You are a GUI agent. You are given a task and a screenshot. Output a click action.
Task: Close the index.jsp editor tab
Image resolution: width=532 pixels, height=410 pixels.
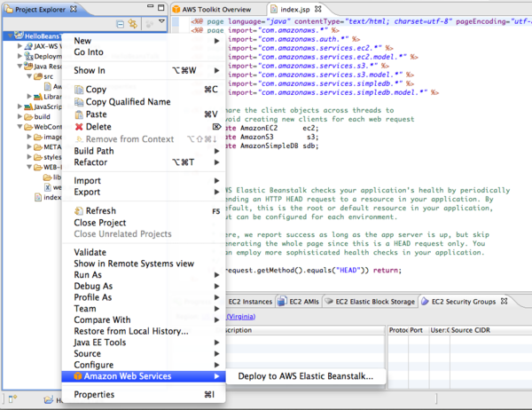click(317, 9)
